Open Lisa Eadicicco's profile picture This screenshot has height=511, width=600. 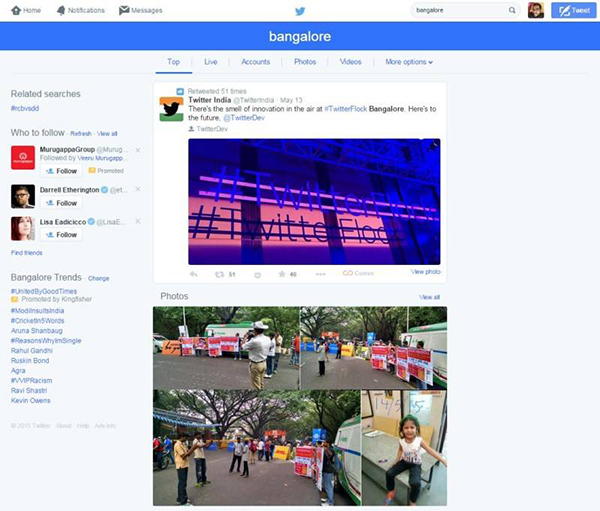coord(23,229)
